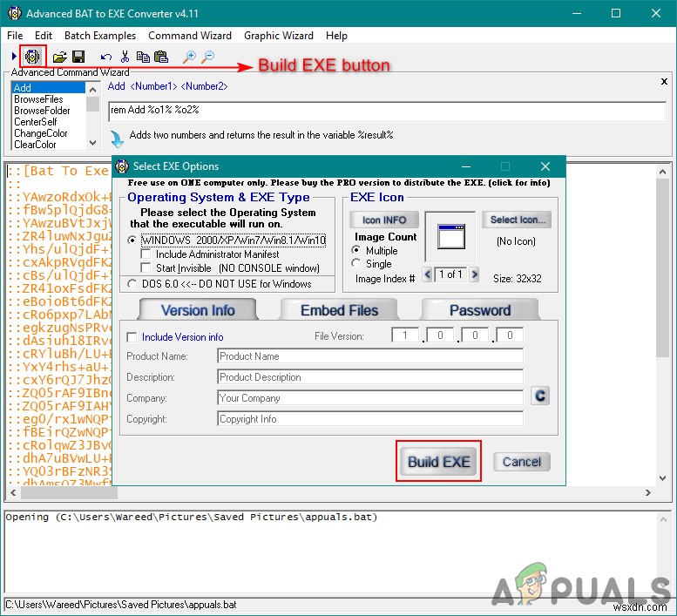
Task: Save with the floppy disk icon
Action: click(x=78, y=57)
